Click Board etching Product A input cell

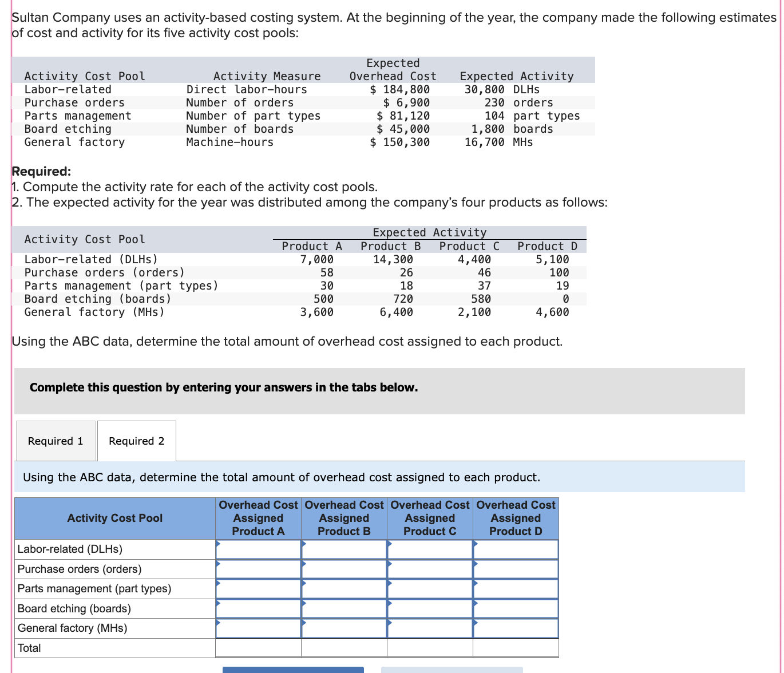(x=258, y=608)
